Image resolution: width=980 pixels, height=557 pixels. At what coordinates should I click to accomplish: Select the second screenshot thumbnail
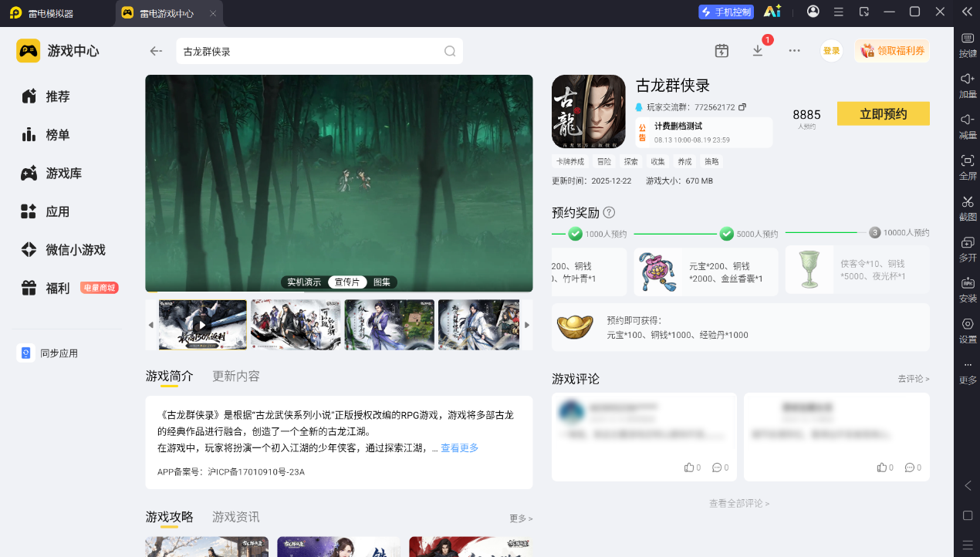click(x=296, y=325)
